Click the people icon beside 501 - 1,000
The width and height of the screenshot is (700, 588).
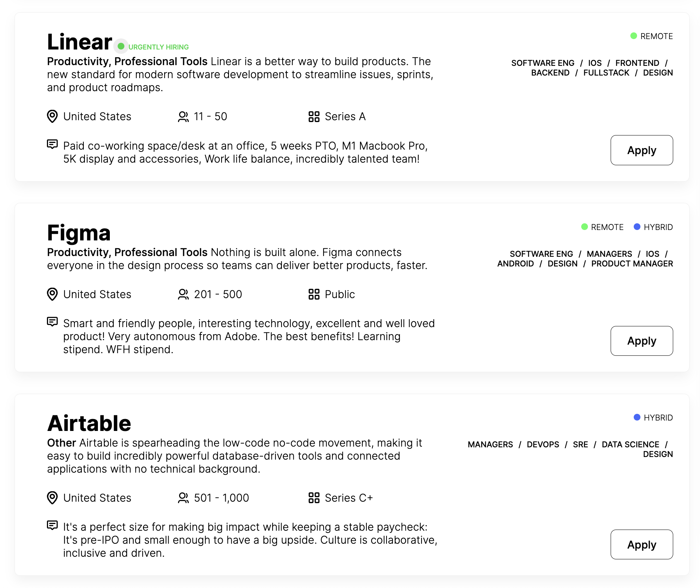point(183,498)
